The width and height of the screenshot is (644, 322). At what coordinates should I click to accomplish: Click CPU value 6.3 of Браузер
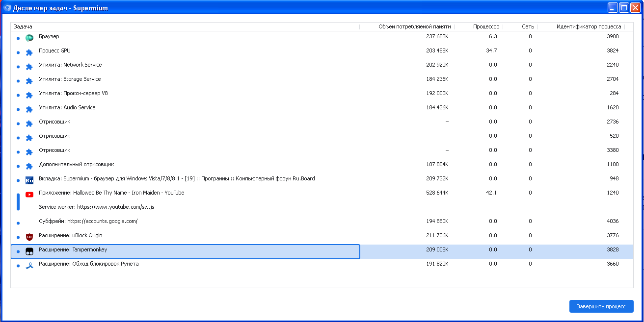493,37
